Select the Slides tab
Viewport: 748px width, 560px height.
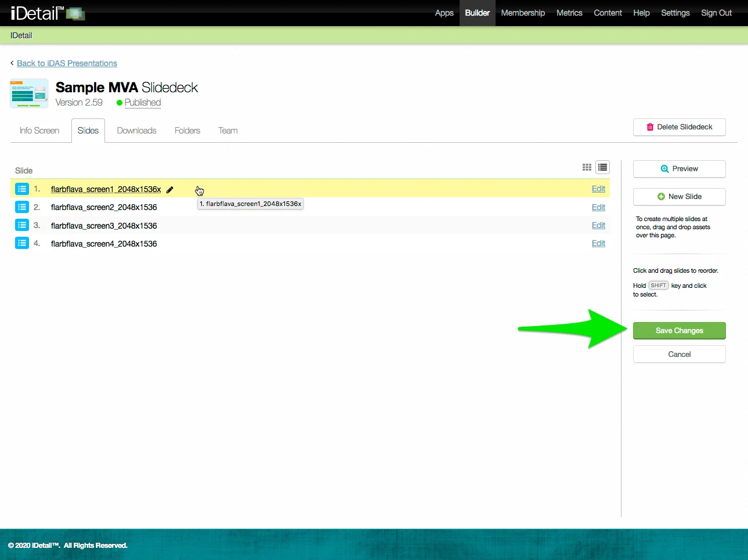88,131
